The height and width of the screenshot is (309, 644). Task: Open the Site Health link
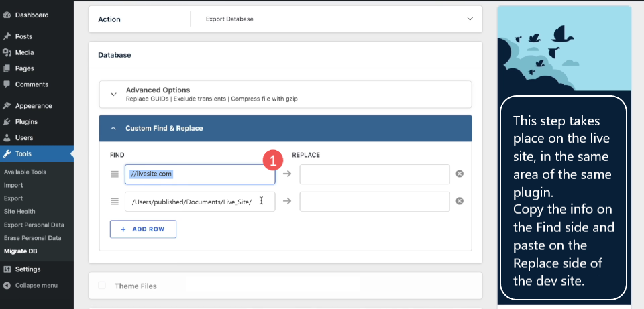[19, 211]
